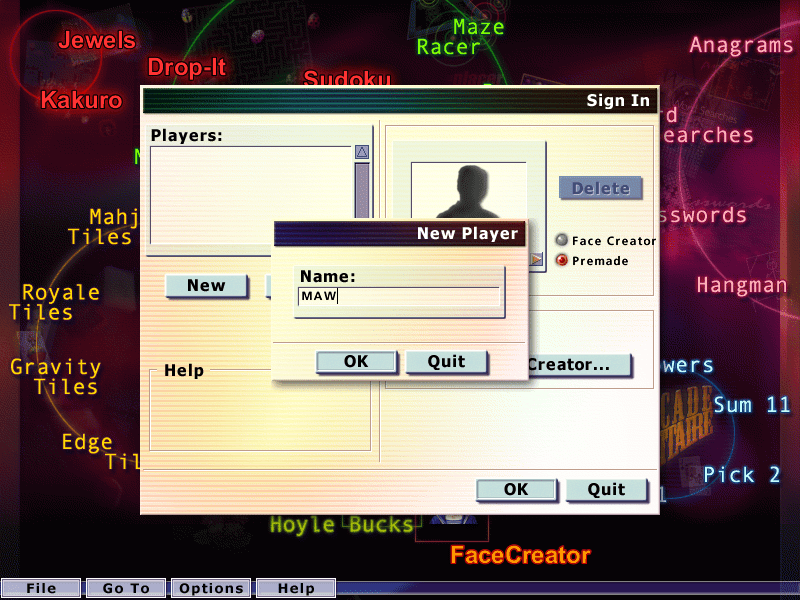Choose the Premade radio option
800x600 pixels.
click(x=562, y=260)
